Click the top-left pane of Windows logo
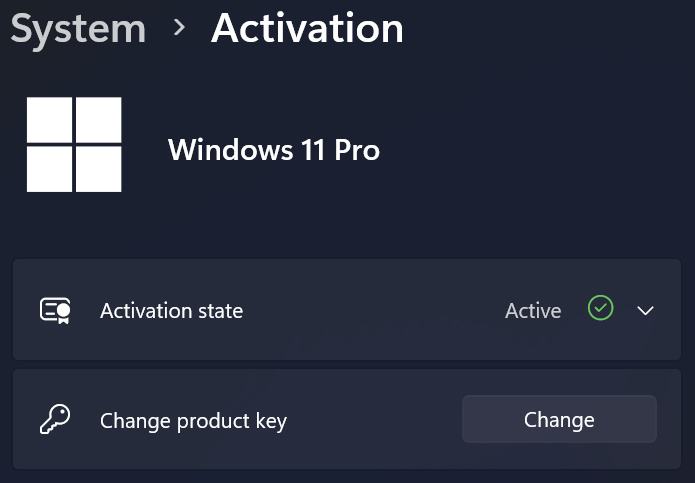The width and height of the screenshot is (695, 483). [x=49, y=120]
